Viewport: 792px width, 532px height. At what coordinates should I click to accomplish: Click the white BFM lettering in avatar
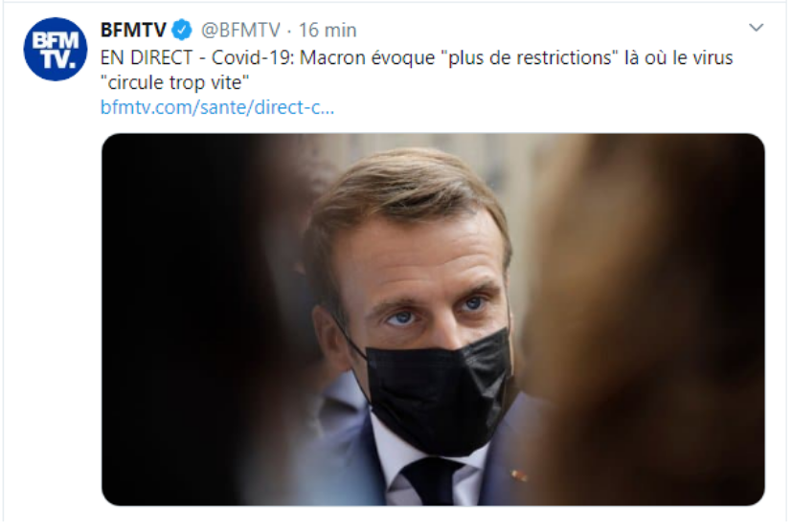click(x=56, y=40)
